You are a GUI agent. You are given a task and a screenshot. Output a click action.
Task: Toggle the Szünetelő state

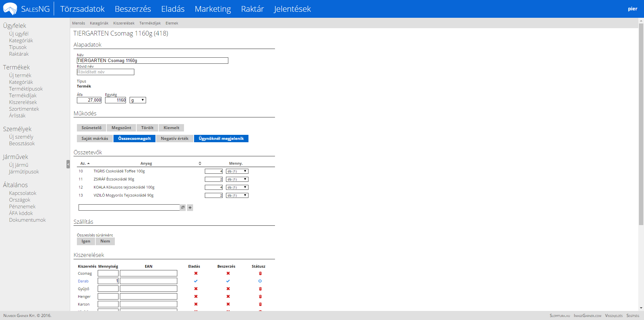point(91,128)
